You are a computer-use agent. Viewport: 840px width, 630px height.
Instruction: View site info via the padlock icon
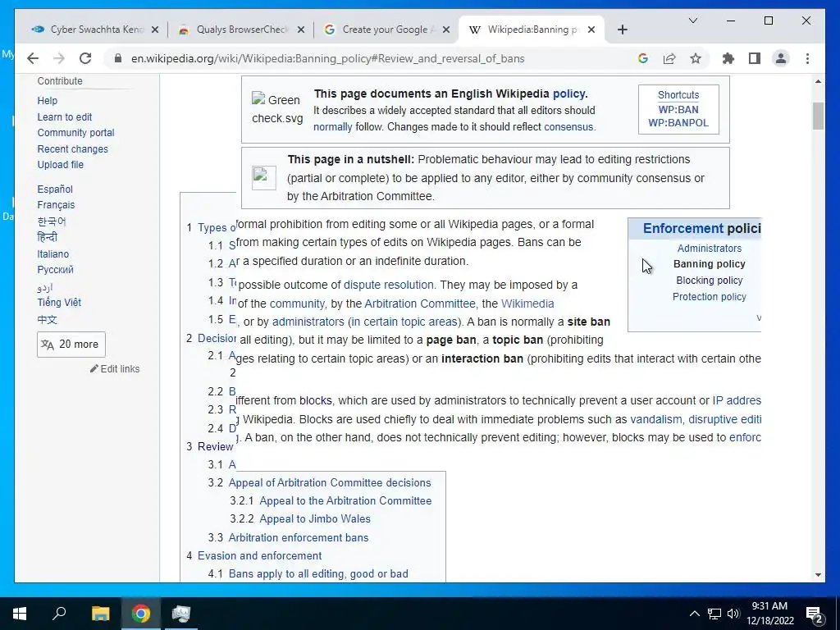click(x=118, y=58)
